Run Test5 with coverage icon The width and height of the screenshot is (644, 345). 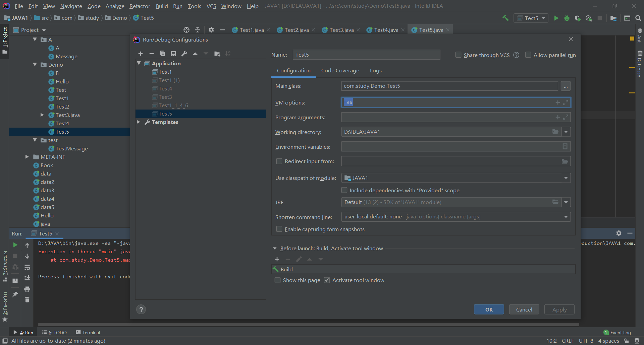[x=578, y=18]
